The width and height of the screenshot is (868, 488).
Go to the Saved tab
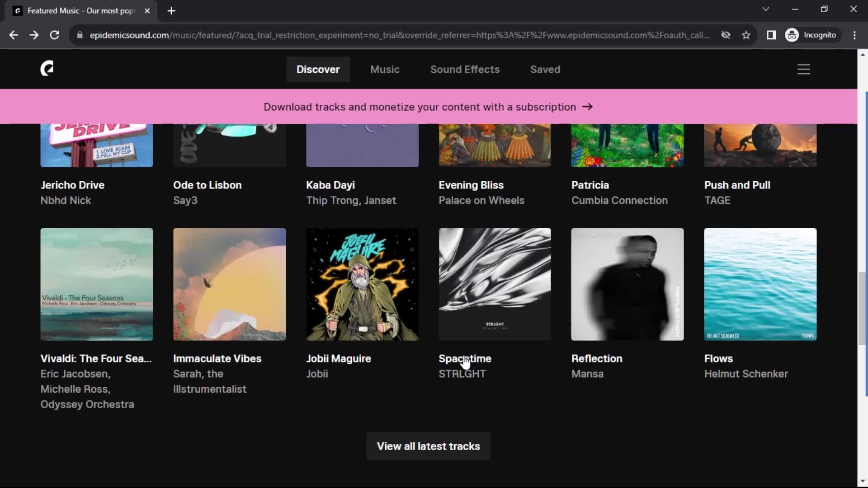tap(545, 69)
